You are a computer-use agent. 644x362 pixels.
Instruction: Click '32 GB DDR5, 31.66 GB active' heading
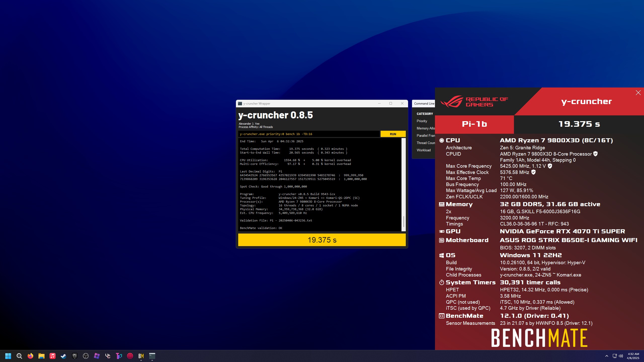point(550,204)
